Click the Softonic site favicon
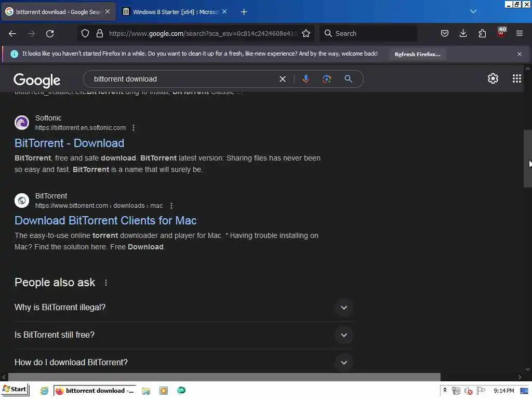This screenshot has width=532, height=399. [22, 123]
